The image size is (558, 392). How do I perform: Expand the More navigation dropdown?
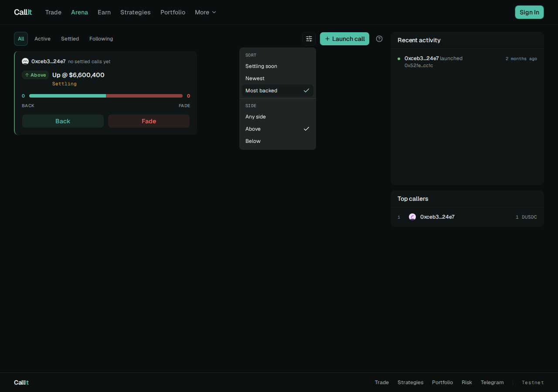[x=205, y=12]
